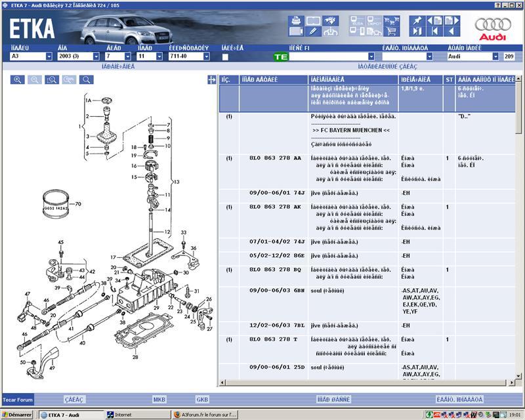
Task: Click the pencil edit icon
Action: point(314,31)
